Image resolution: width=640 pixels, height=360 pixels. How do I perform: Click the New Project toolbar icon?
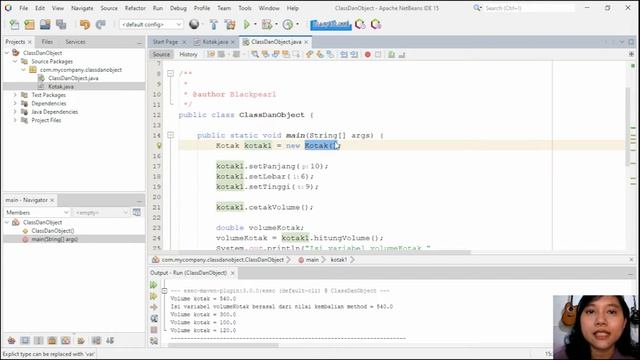coord(29,24)
